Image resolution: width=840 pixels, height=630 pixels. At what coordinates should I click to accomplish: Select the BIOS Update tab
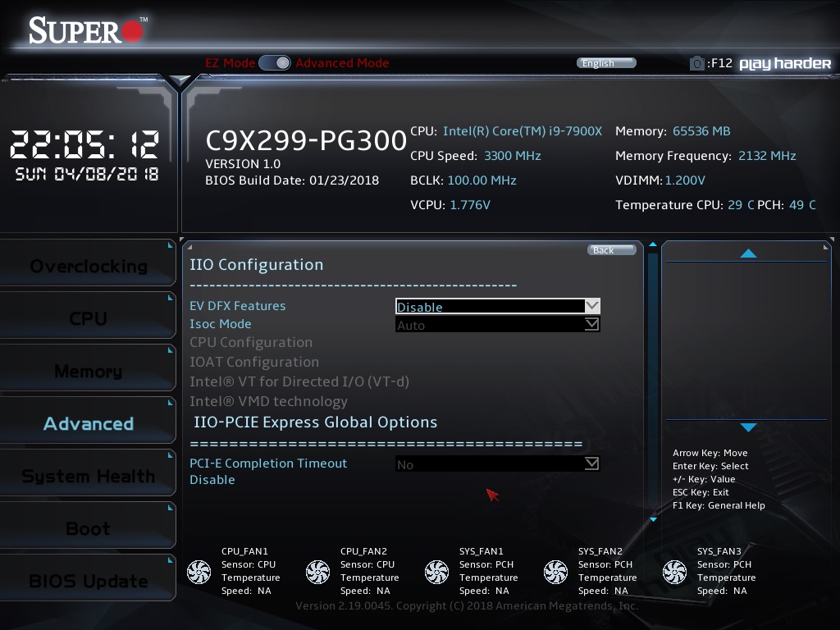88,582
